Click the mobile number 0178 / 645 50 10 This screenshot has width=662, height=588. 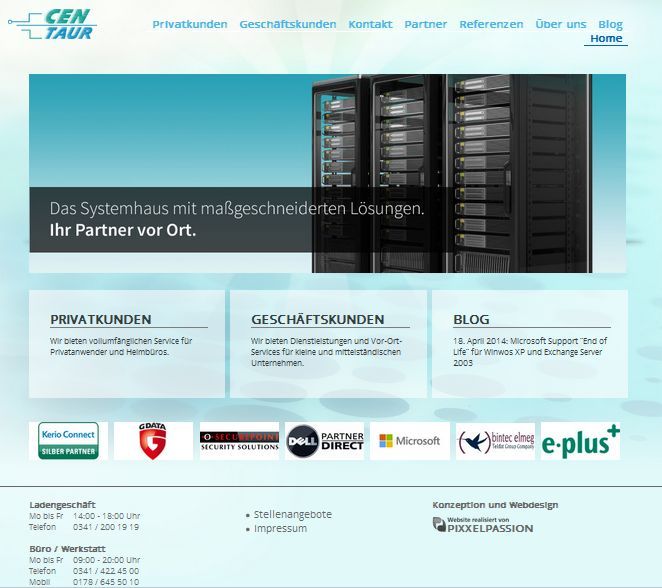click(106, 582)
